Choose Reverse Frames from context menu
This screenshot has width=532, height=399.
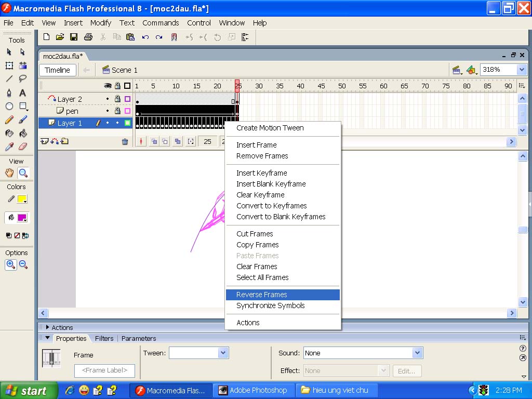(283, 295)
